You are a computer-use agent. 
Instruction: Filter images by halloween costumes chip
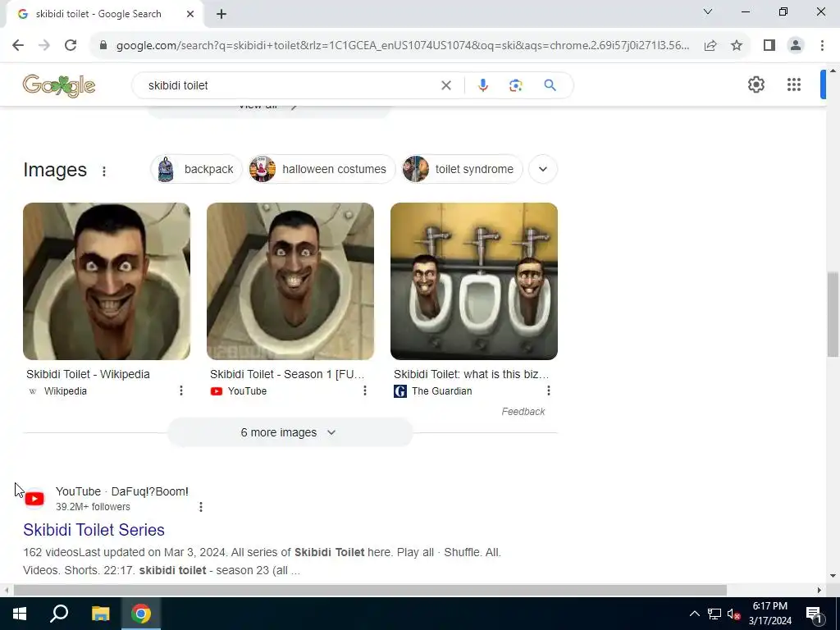(x=322, y=169)
